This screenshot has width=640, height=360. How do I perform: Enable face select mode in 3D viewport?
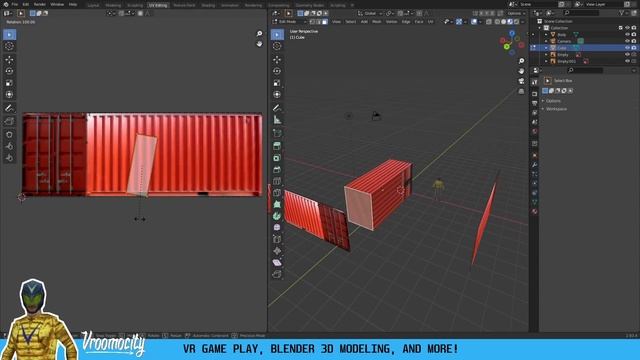pyautogui.click(x=325, y=22)
